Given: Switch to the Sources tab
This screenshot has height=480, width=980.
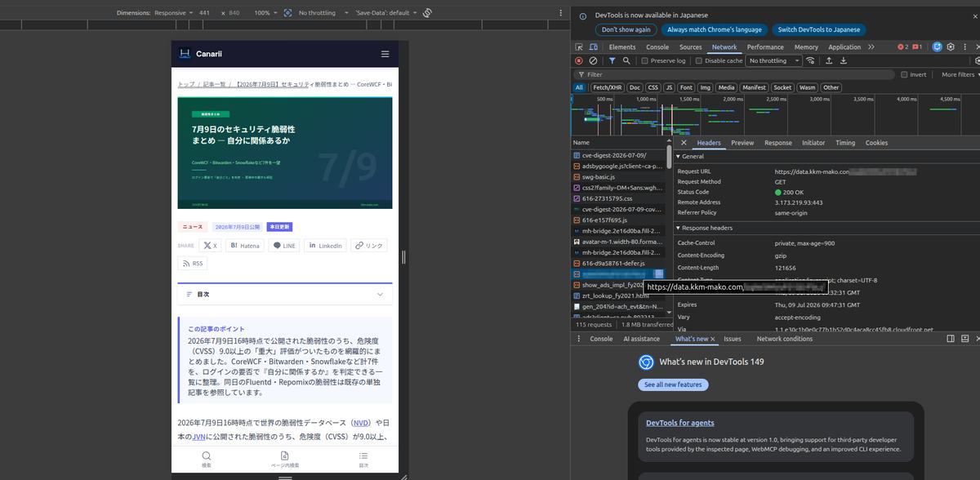Looking at the screenshot, I should [691, 47].
